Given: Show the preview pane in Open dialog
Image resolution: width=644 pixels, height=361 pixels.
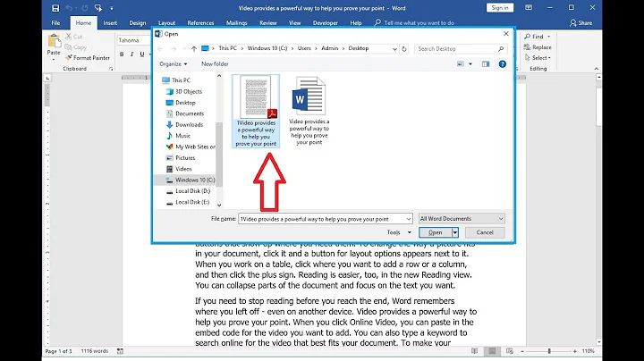Looking at the screenshot, I should pos(486,64).
